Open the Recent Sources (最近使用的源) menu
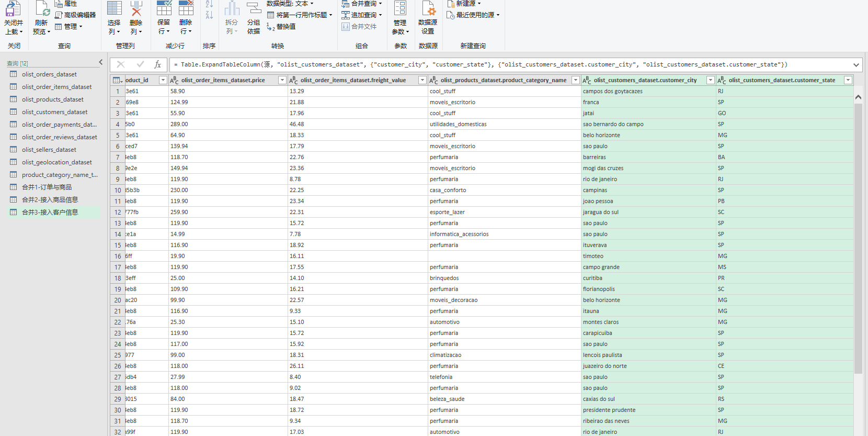Viewport: 868px width, 436px height. click(473, 15)
